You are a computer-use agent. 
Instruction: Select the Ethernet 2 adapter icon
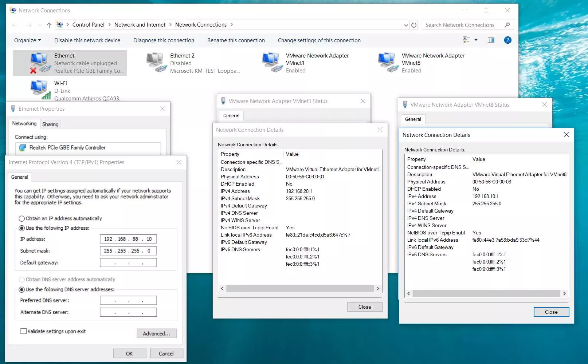point(156,63)
